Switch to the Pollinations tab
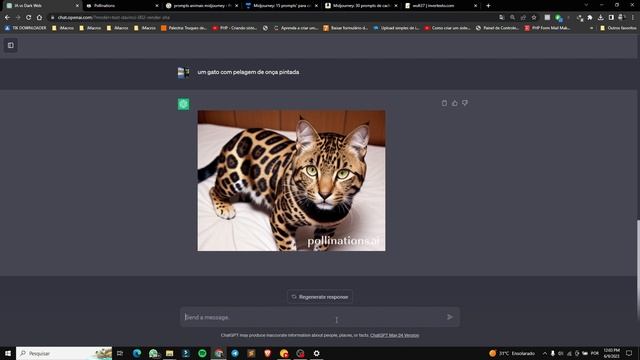The image size is (640, 360). pos(122,6)
